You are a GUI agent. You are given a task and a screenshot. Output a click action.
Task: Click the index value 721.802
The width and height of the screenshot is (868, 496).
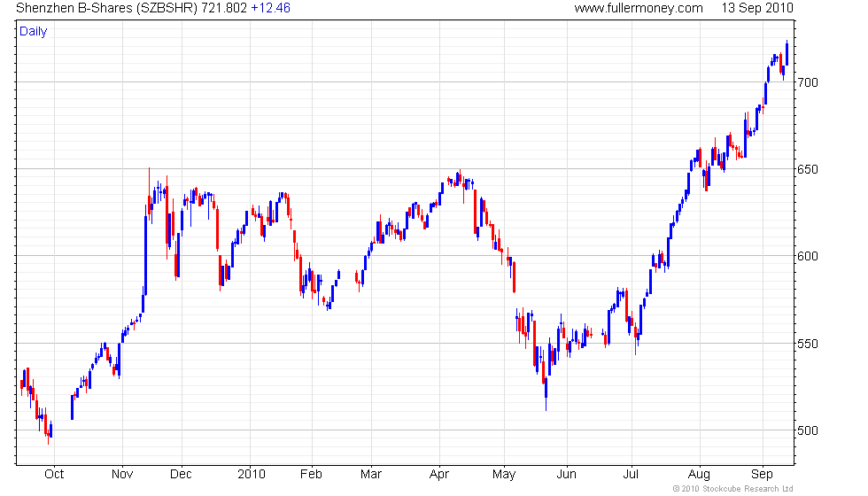click(x=224, y=8)
